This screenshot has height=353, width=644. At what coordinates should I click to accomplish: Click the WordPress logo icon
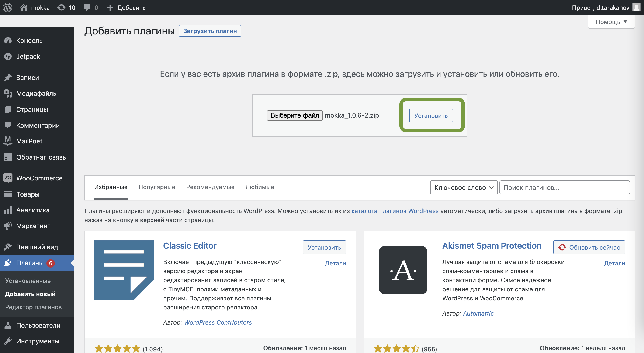(x=7, y=7)
